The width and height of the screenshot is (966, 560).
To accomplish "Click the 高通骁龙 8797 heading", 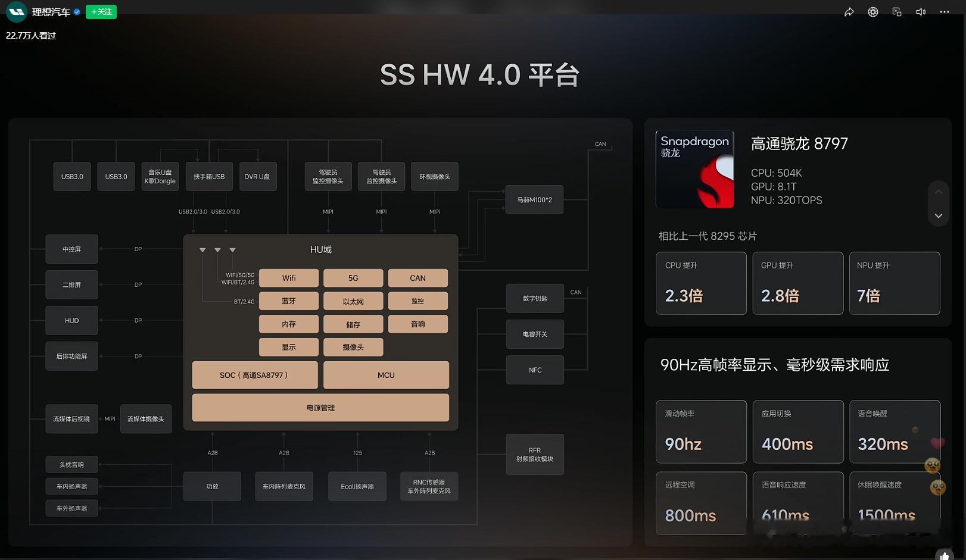I will pyautogui.click(x=799, y=144).
